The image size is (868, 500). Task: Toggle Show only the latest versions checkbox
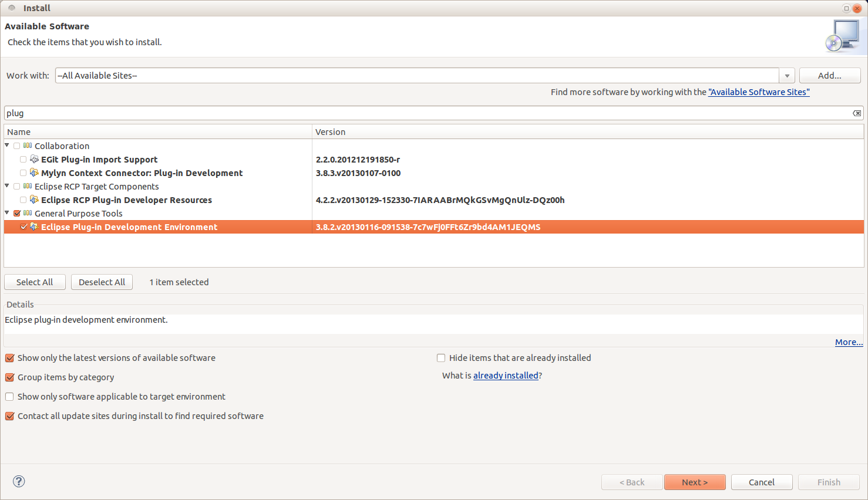[x=9, y=358]
